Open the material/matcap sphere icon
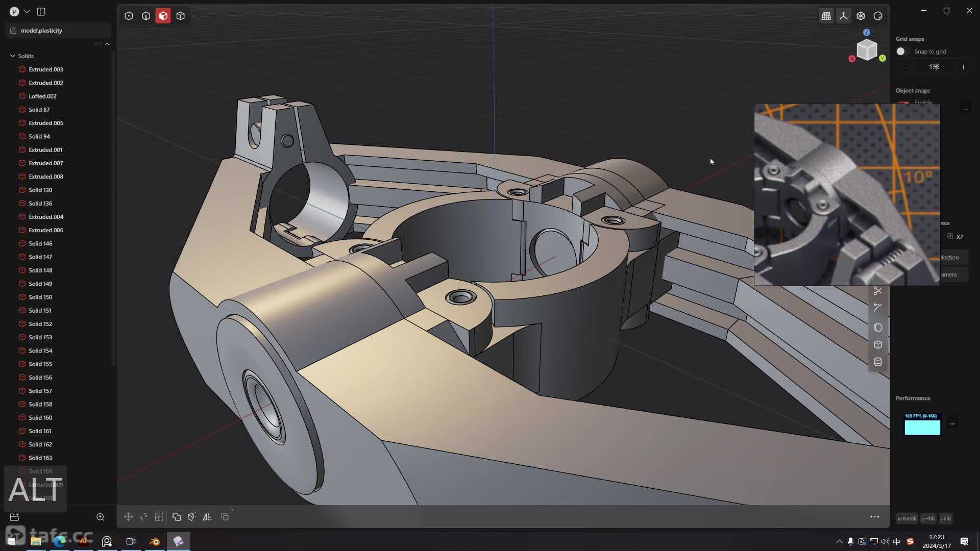 click(878, 16)
